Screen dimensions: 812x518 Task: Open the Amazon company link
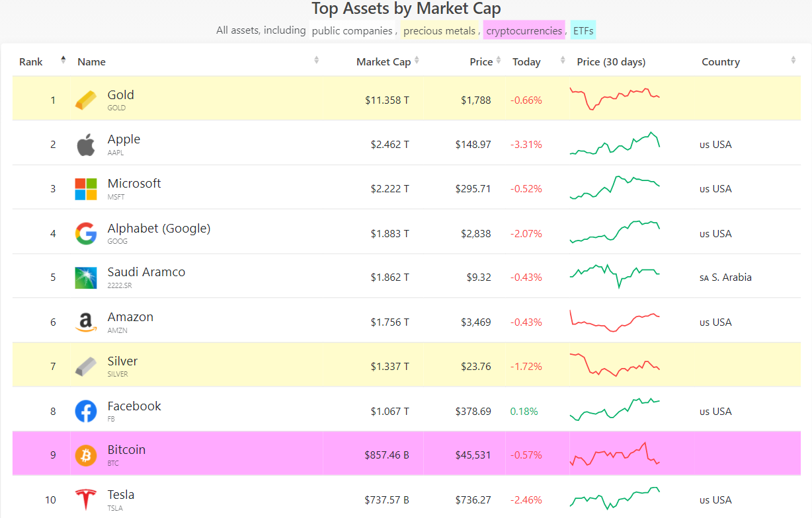point(130,317)
